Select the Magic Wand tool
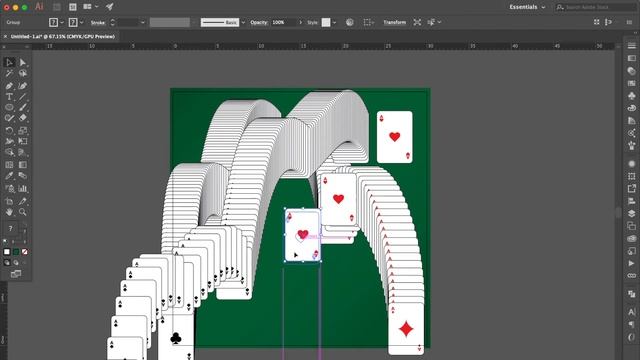 coord(9,73)
